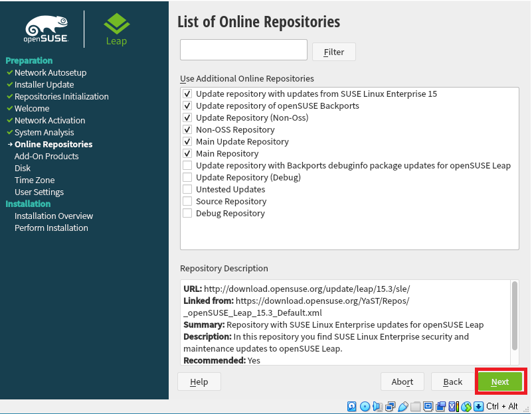Viewport: 532px width, 414px height.
Task: Click the mouse integration status icon
Action: pyautogui.click(x=466, y=406)
